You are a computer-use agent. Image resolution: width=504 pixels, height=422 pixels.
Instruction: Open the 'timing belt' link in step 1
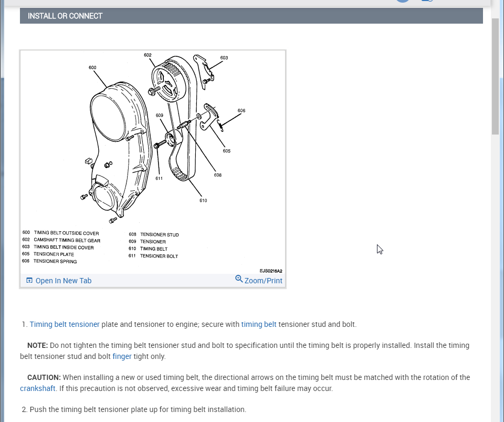coord(259,324)
